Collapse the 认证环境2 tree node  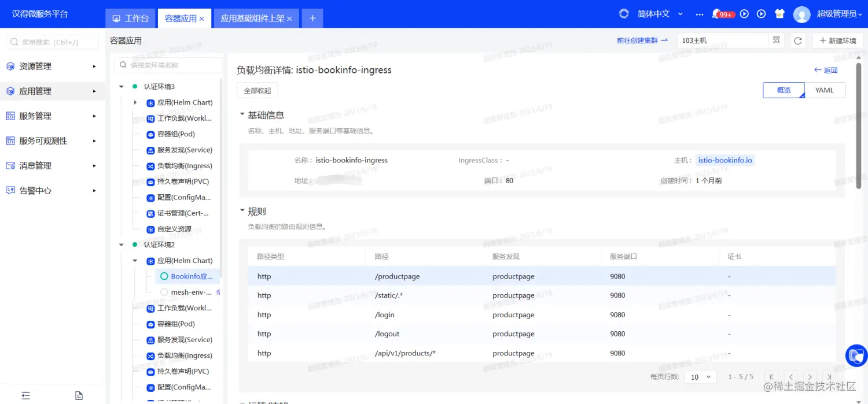pyautogui.click(x=122, y=245)
